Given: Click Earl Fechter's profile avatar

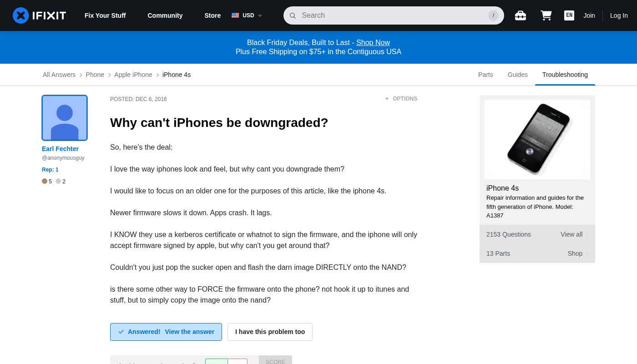Looking at the screenshot, I should pyautogui.click(x=65, y=118).
